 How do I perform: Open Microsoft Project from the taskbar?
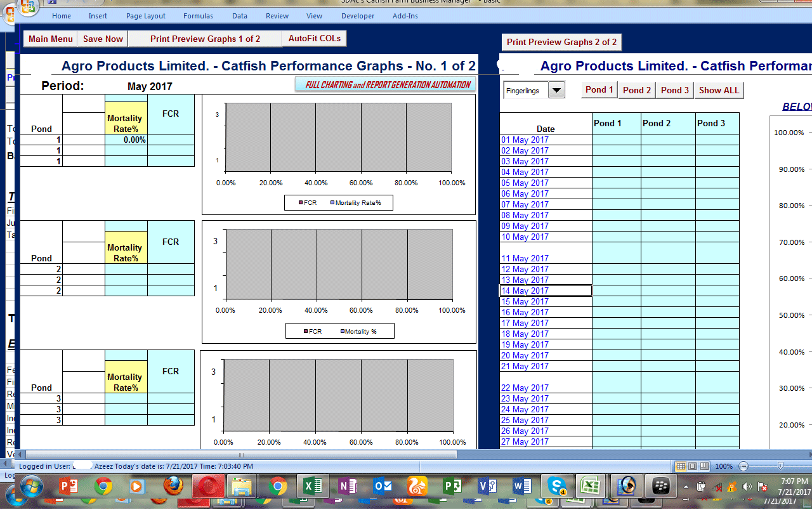(452, 487)
